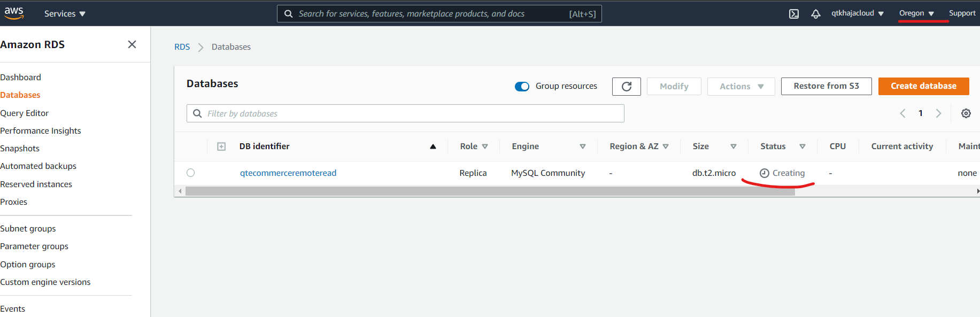Open Events in the sidebar
980x317 pixels.
[12, 309]
